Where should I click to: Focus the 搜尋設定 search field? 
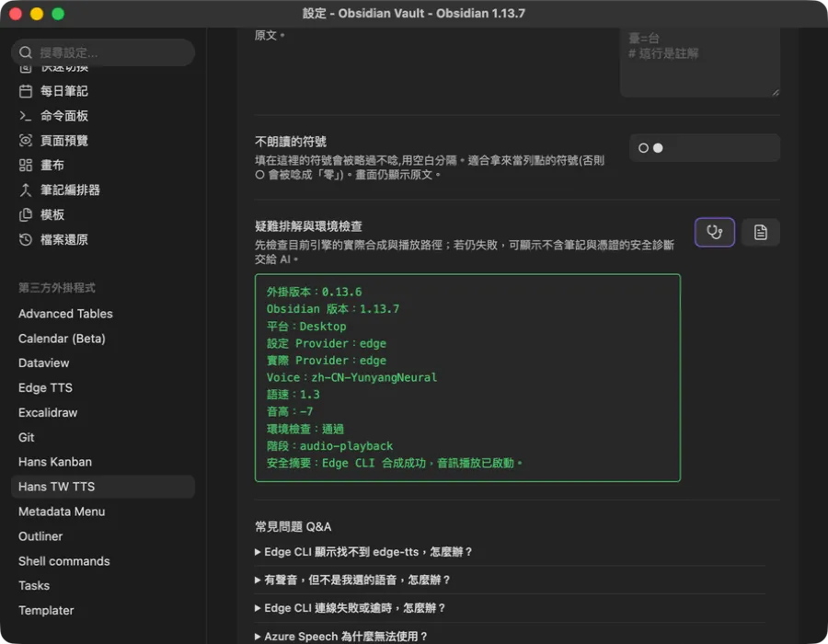coord(103,52)
